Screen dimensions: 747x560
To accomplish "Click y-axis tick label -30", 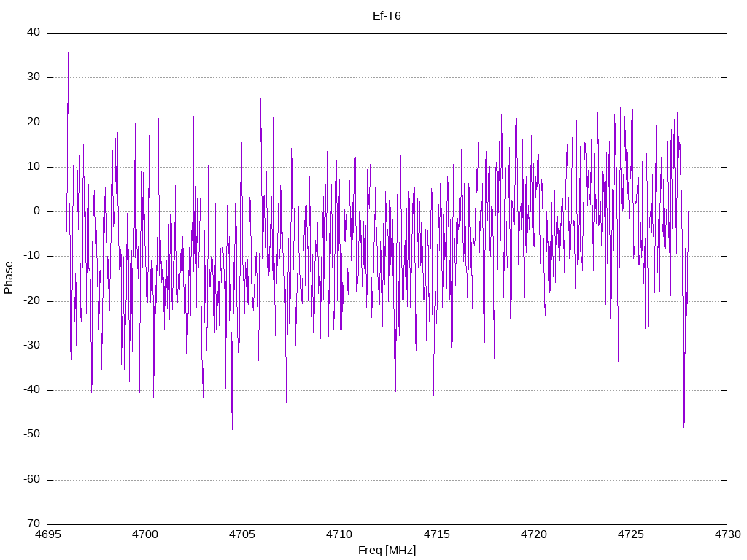I will pyautogui.click(x=32, y=345).
